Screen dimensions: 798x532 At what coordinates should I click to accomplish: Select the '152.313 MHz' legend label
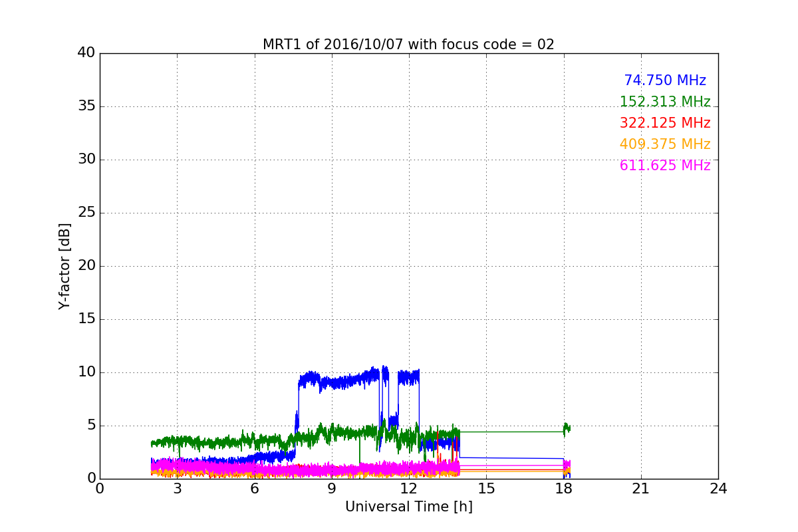[x=665, y=102]
